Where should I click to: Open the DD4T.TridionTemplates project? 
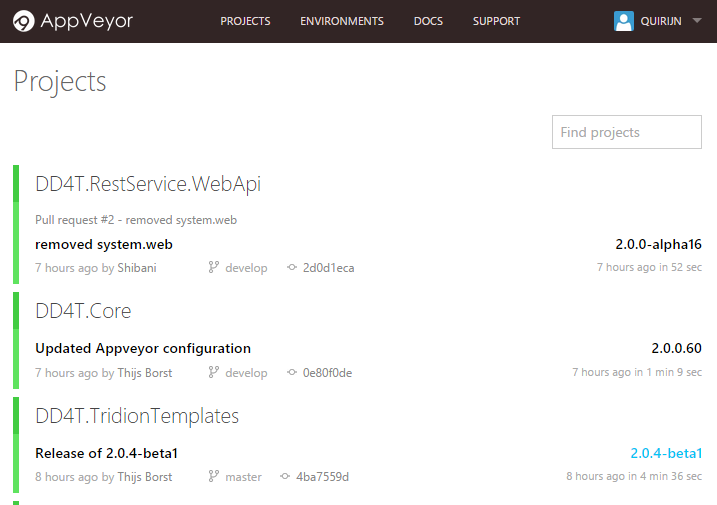[x=137, y=416]
